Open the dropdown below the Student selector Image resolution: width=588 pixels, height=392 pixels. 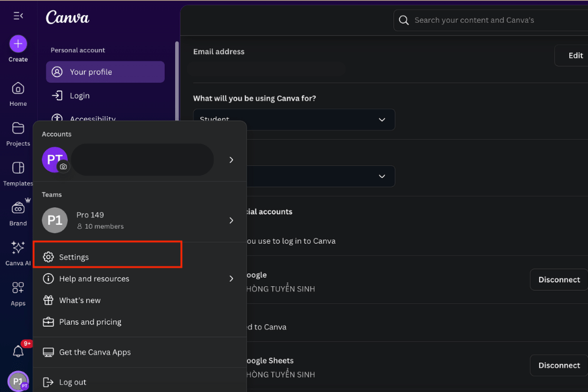point(321,176)
